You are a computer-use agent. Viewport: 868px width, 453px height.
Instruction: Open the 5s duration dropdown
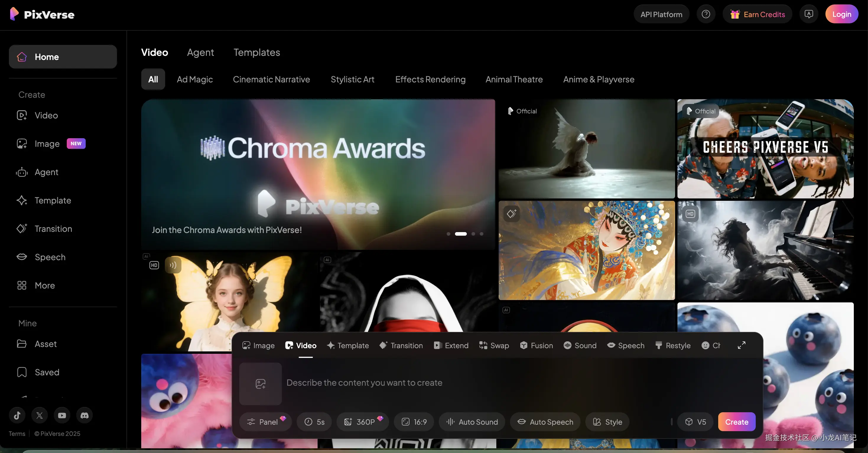[x=314, y=422]
